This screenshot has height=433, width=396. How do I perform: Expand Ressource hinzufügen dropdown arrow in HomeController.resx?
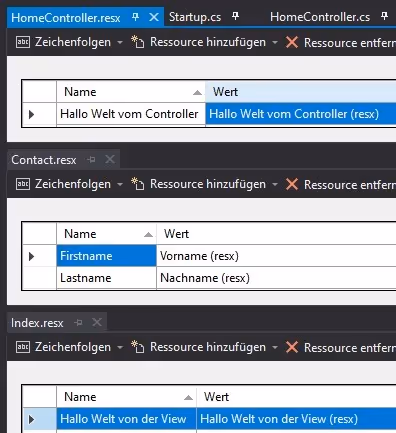click(275, 43)
